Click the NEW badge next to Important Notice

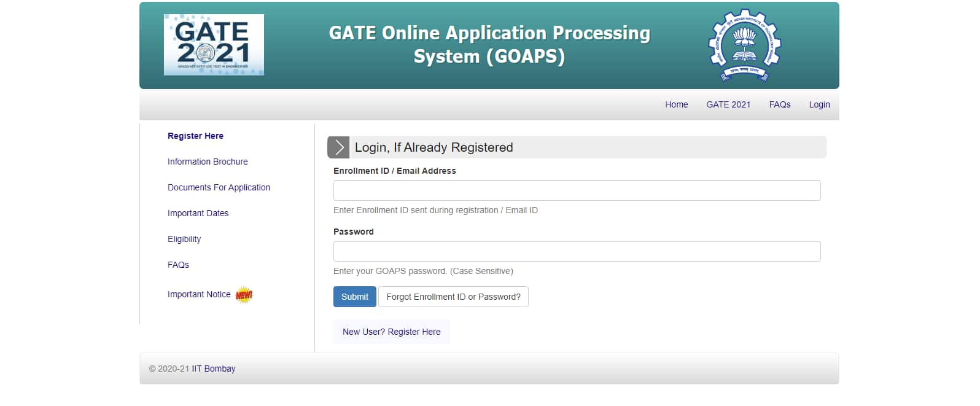(x=244, y=295)
